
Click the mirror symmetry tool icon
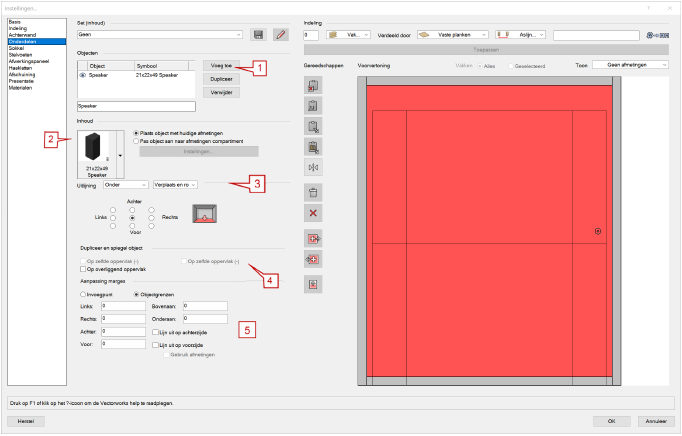point(313,168)
